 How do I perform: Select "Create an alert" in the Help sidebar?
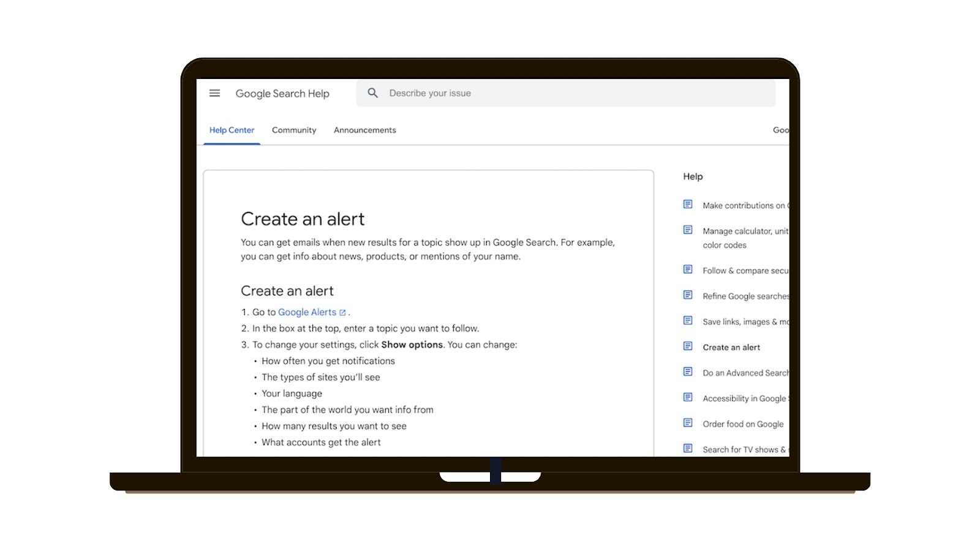point(731,347)
